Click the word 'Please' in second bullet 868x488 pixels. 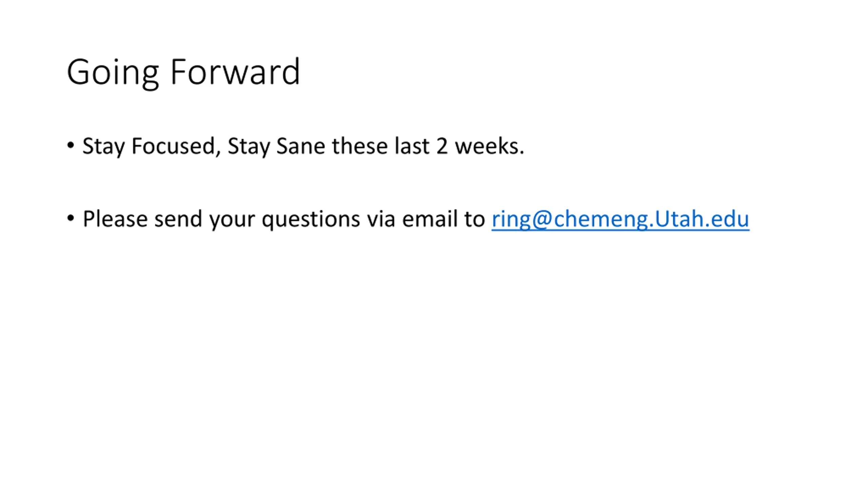click(x=115, y=219)
